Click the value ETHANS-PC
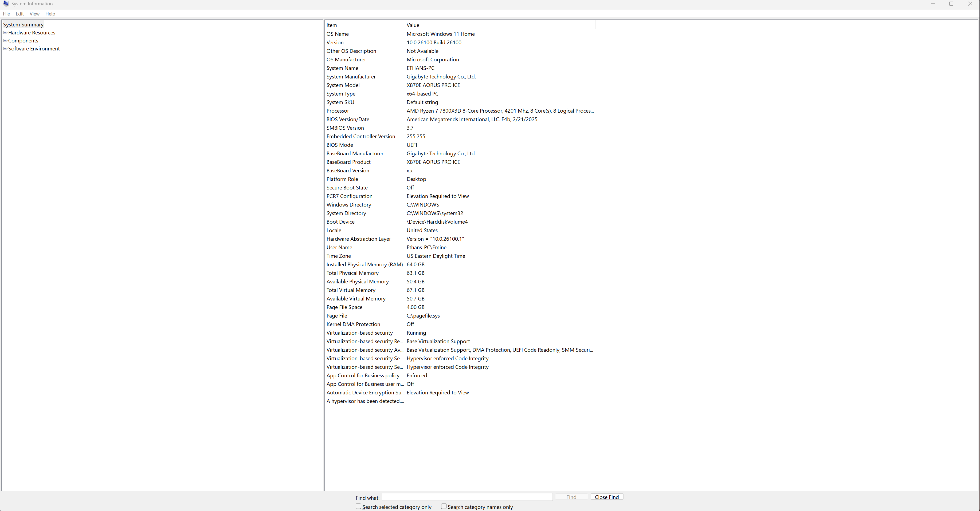980x511 pixels. (x=420, y=68)
